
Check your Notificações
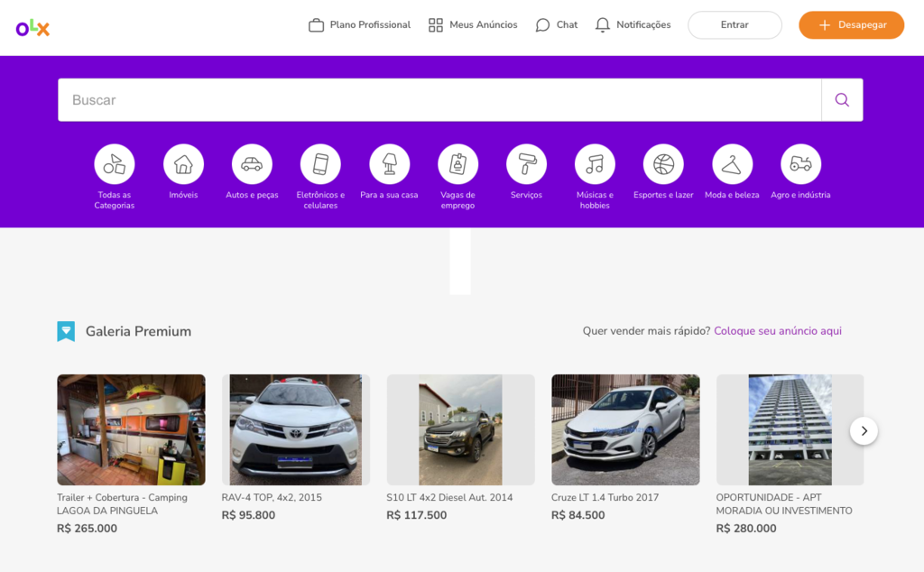point(633,24)
